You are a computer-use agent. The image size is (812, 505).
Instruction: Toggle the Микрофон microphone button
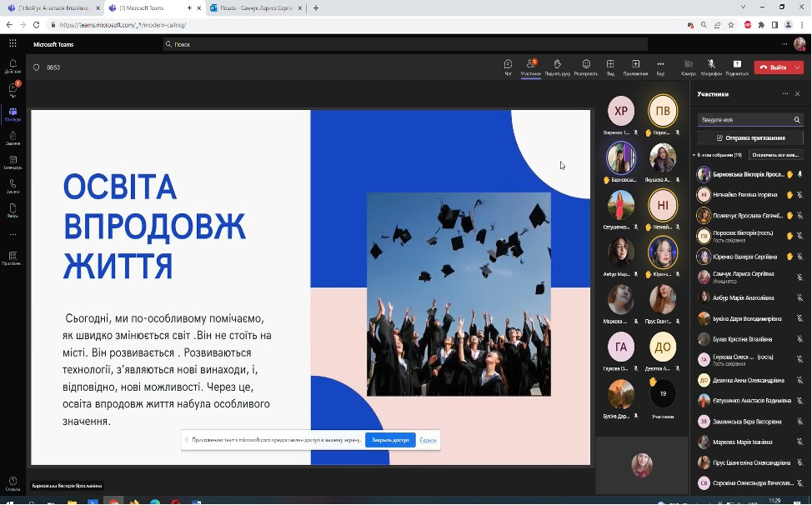(711, 67)
